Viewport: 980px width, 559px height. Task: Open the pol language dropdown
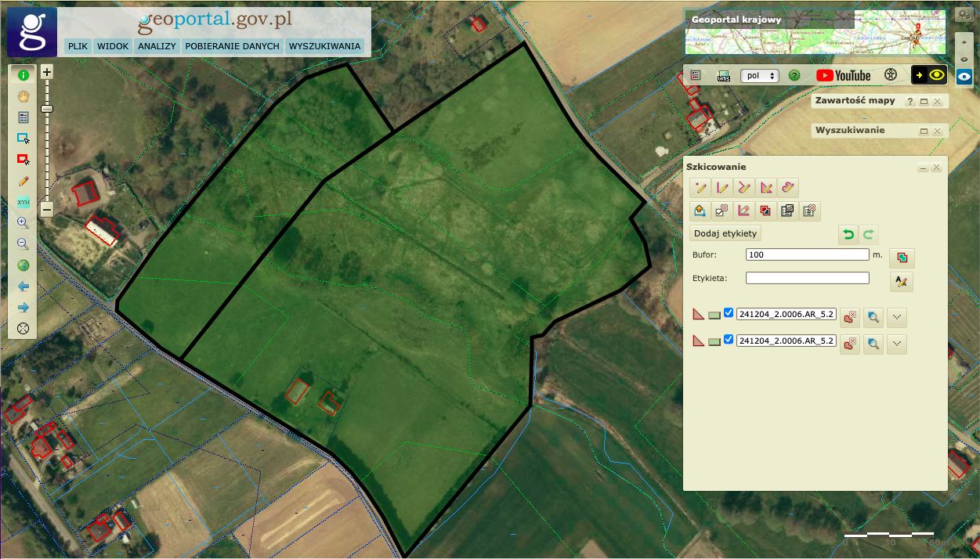(758, 75)
